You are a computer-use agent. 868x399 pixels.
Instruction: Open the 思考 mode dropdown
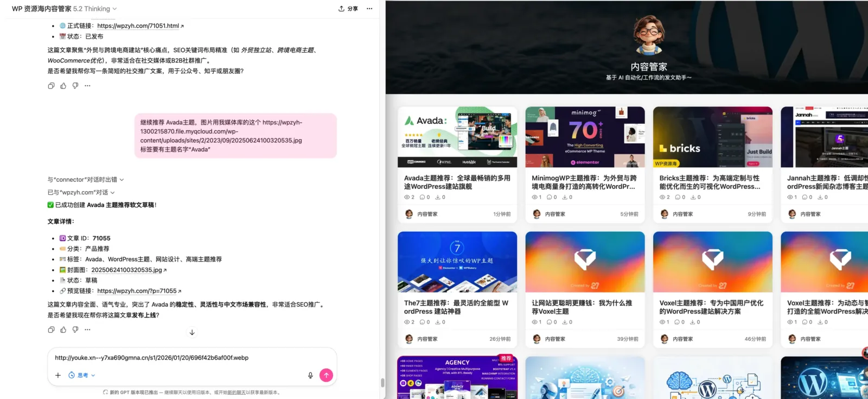tap(82, 375)
